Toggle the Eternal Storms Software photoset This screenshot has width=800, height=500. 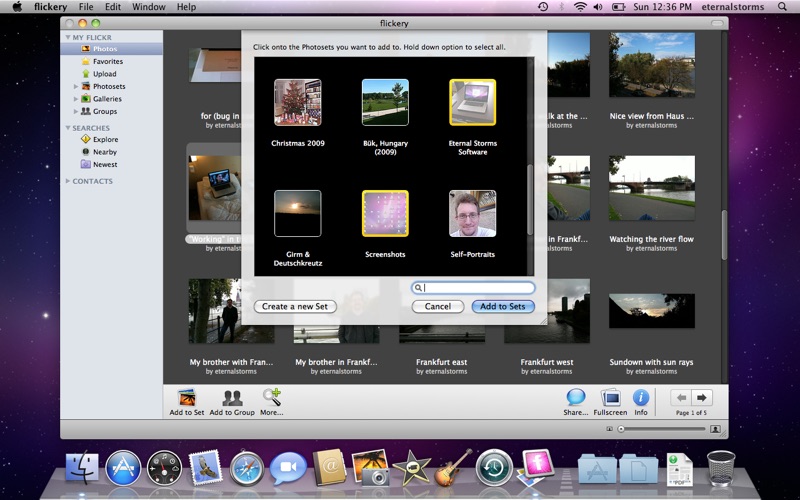(473, 103)
